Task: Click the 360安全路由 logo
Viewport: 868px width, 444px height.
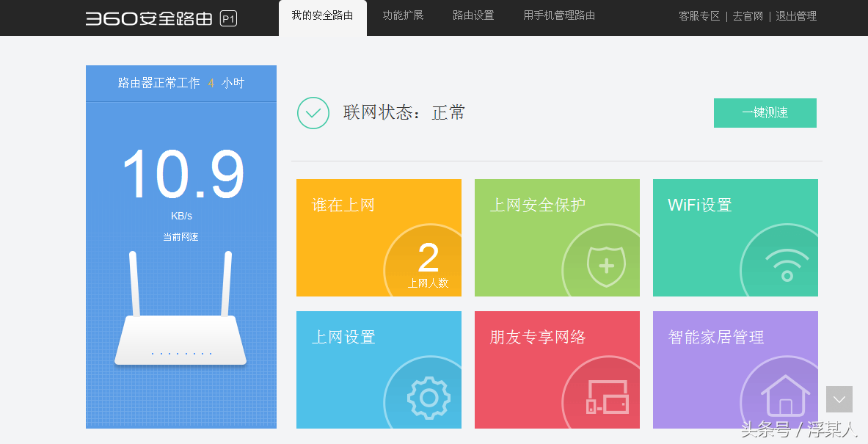Action: (149, 18)
